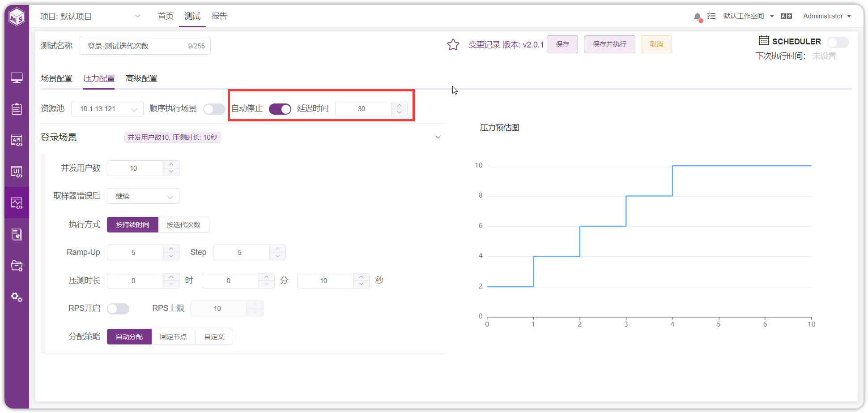Open the workstation monitor sidebar icon
This screenshot has width=868, height=413.
(17, 78)
